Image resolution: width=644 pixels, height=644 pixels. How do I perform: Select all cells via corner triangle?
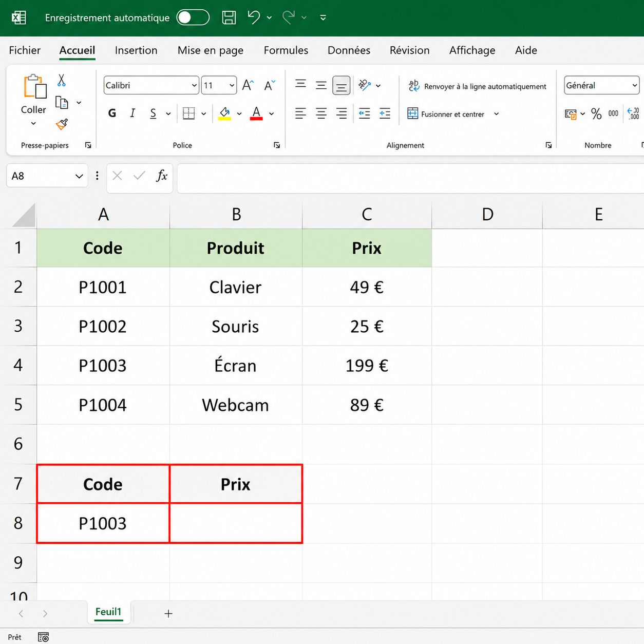coord(24,215)
